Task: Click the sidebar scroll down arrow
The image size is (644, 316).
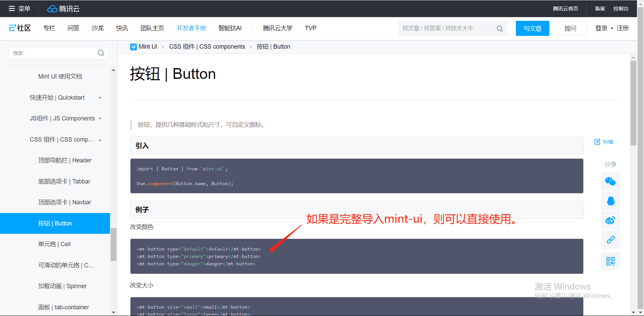Action: click(113, 312)
